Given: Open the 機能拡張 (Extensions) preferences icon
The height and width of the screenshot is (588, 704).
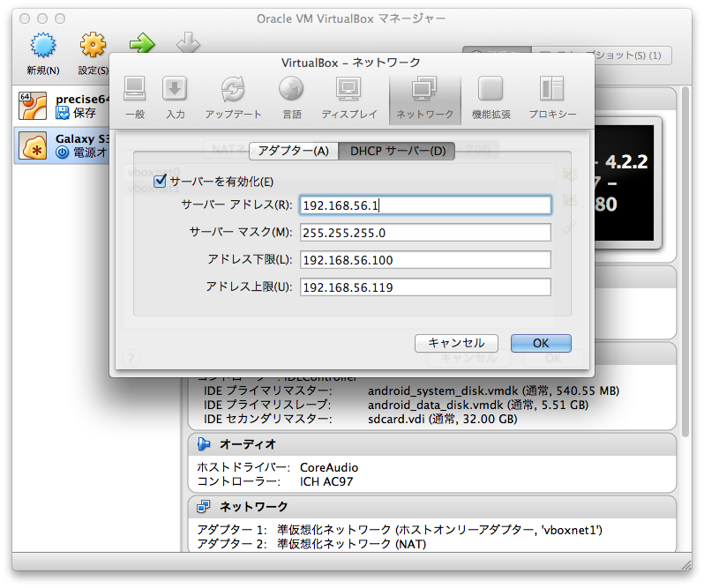Looking at the screenshot, I should (x=491, y=98).
